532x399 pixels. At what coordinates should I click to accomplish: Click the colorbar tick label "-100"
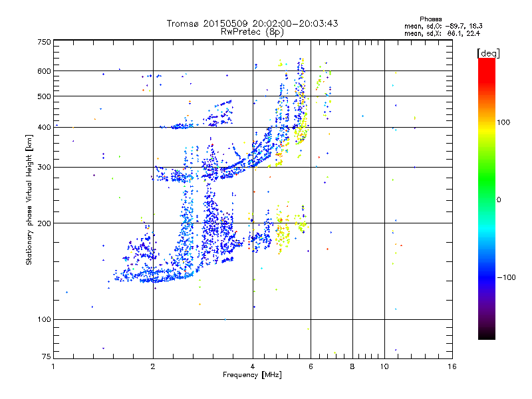[507, 277]
